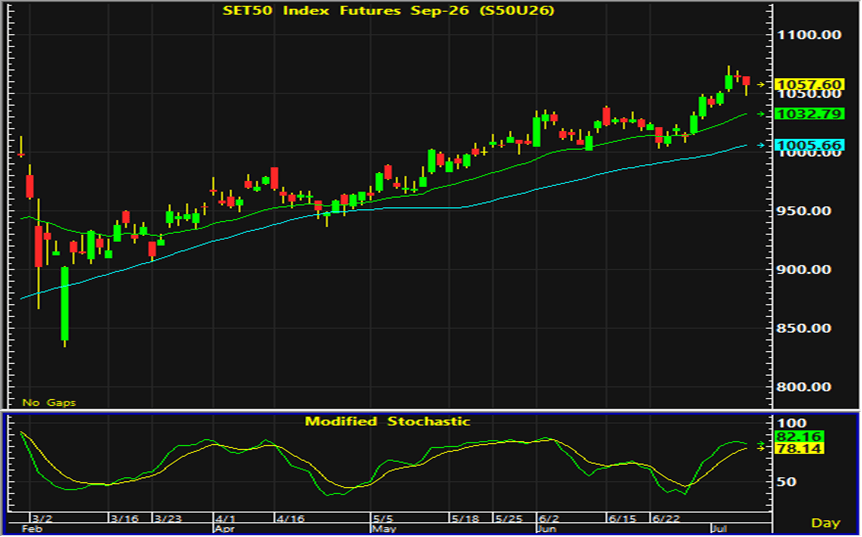Select the cyan 1005.66 moving average label
Viewport: 862px width, 537px height.
pos(808,145)
